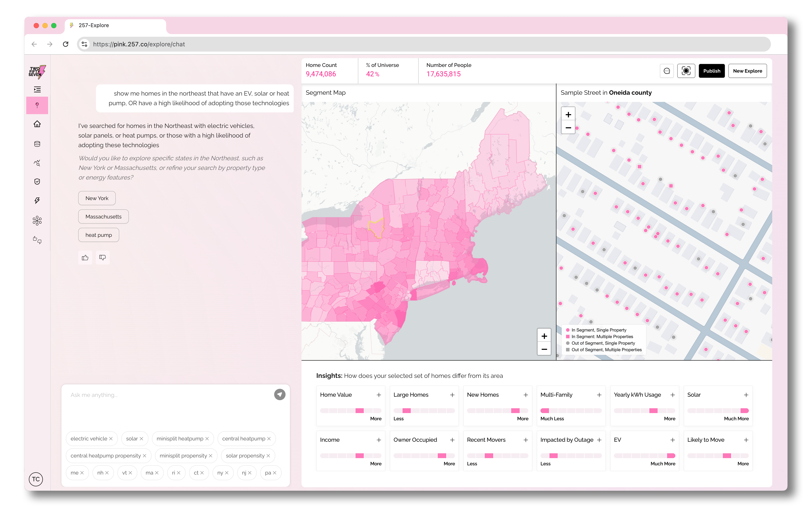Click the shield check sidebar icon
812x513 pixels.
[x=37, y=182]
